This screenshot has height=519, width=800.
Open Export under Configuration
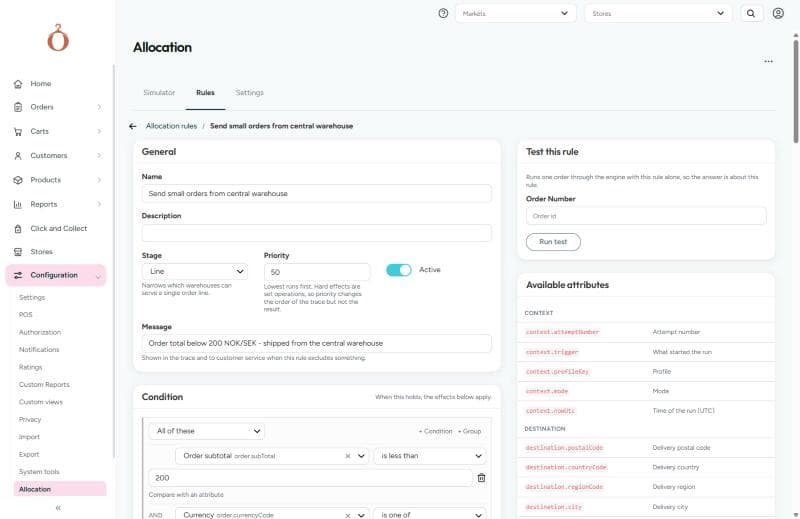[x=29, y=454]
